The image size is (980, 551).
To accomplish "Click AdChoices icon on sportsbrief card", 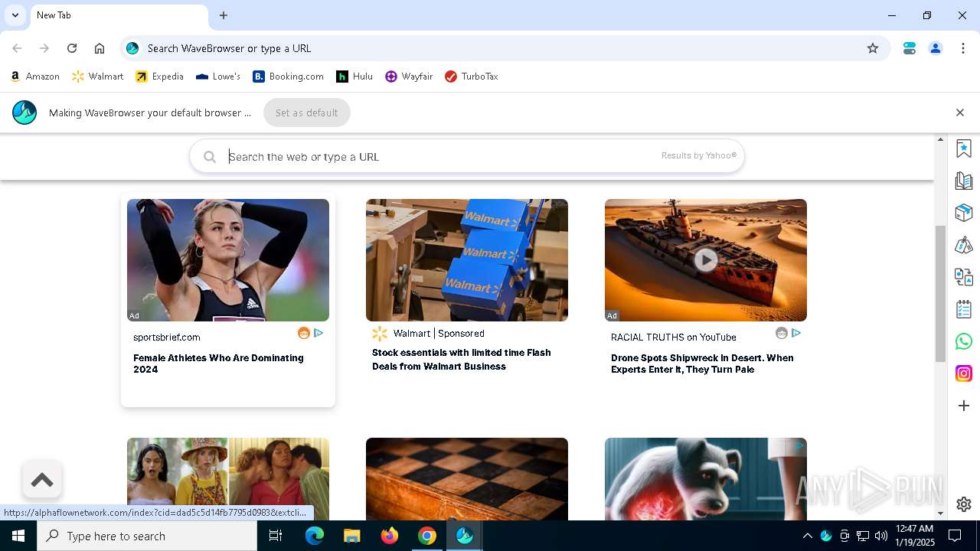I will (x=318, y=333).
